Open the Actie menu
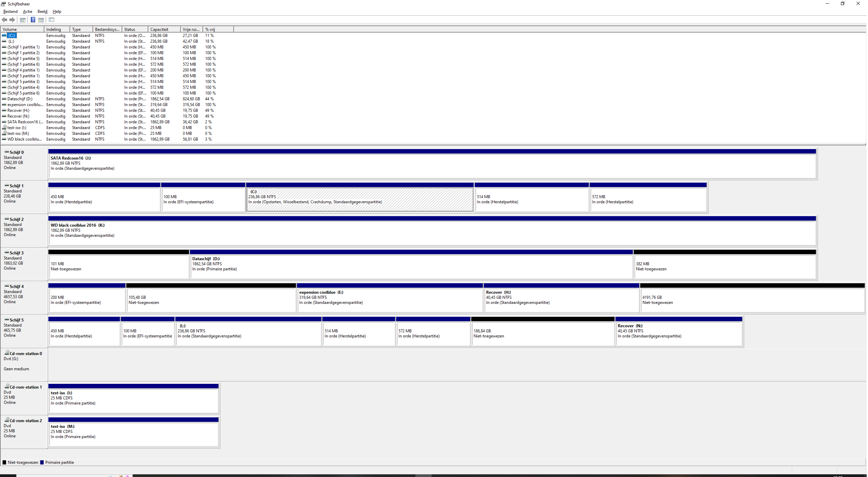The image size is (868, 477). (x=27, y=12)
